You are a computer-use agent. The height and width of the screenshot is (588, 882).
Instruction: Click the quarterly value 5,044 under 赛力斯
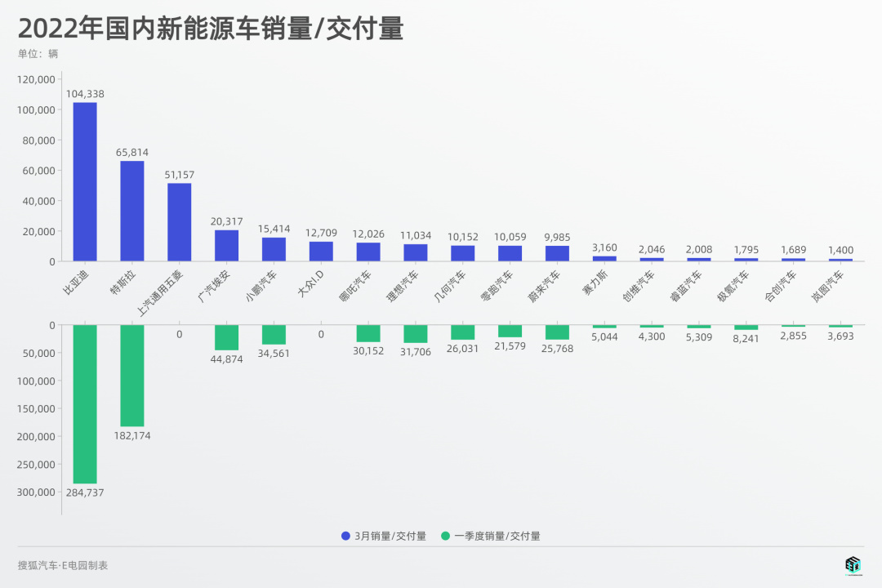[x=604, y=337]
